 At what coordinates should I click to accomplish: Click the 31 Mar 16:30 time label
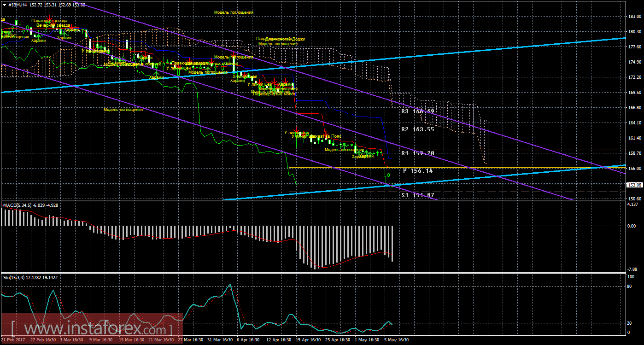click(x=220, y=340)
